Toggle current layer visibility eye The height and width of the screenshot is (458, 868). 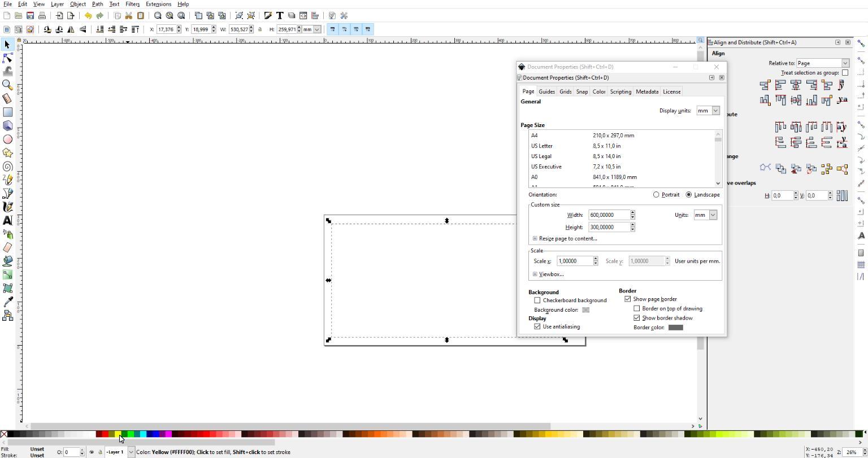pos(92,452)
